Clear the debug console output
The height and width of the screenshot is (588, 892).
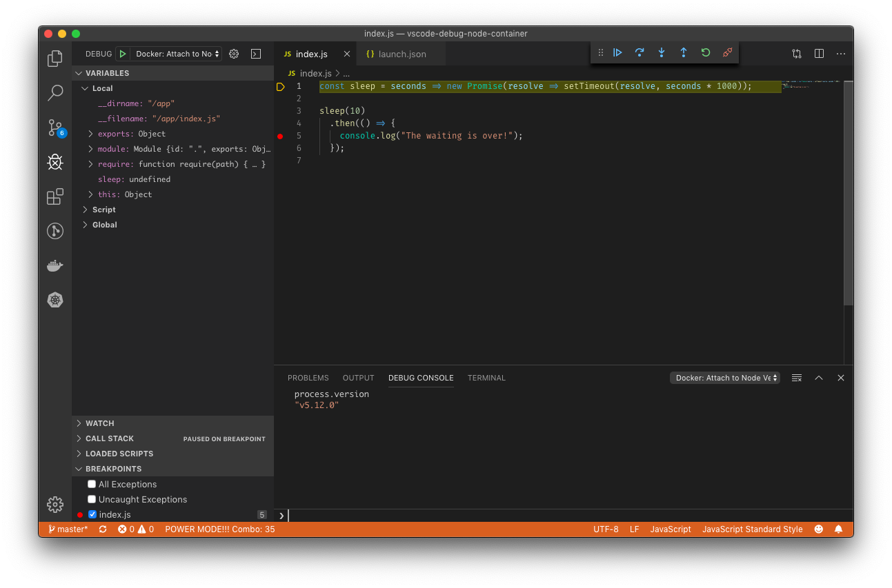tap(797, 378)
